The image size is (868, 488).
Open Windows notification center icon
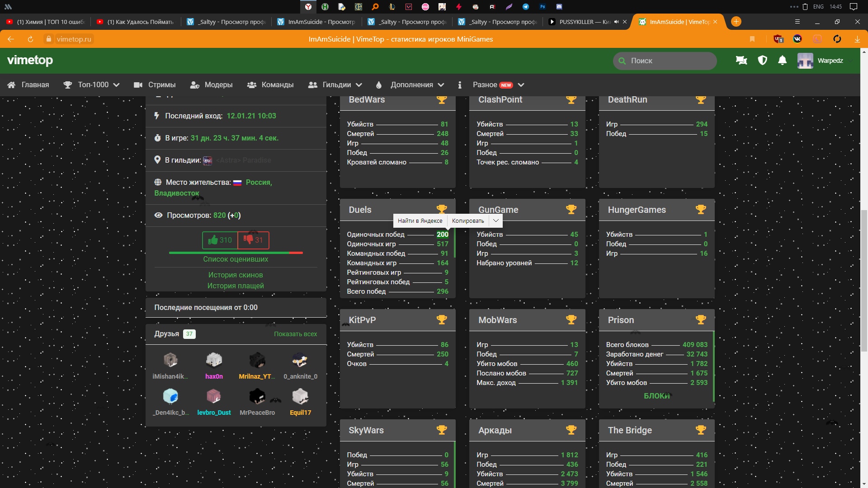pos(854,7)
